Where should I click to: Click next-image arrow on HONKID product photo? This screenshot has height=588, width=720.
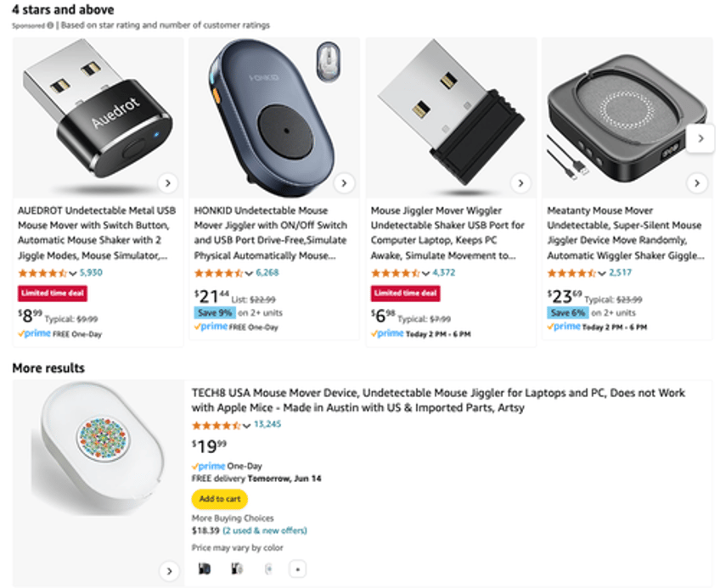pyautogui.click(x=344, y=183)
